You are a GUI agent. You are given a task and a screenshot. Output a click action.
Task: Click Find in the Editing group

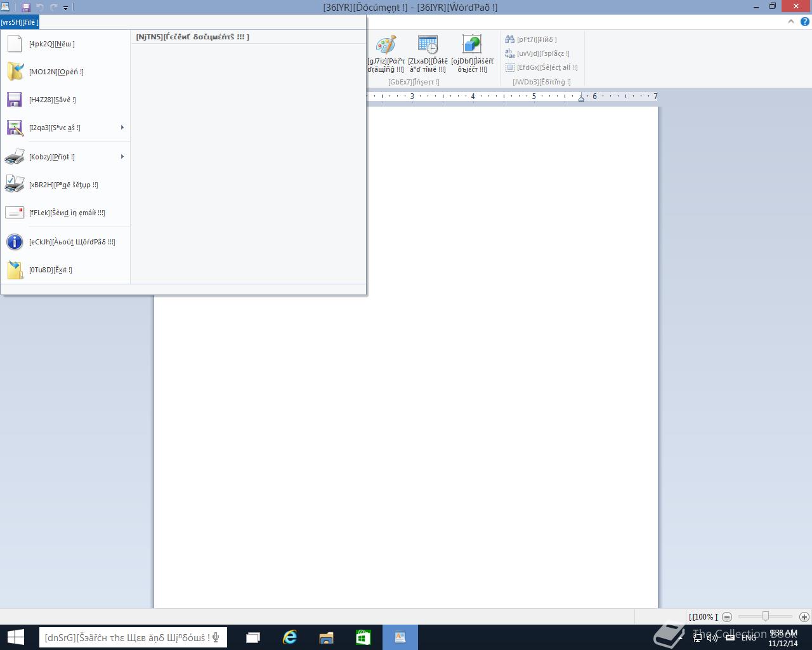tap(531, 39)
